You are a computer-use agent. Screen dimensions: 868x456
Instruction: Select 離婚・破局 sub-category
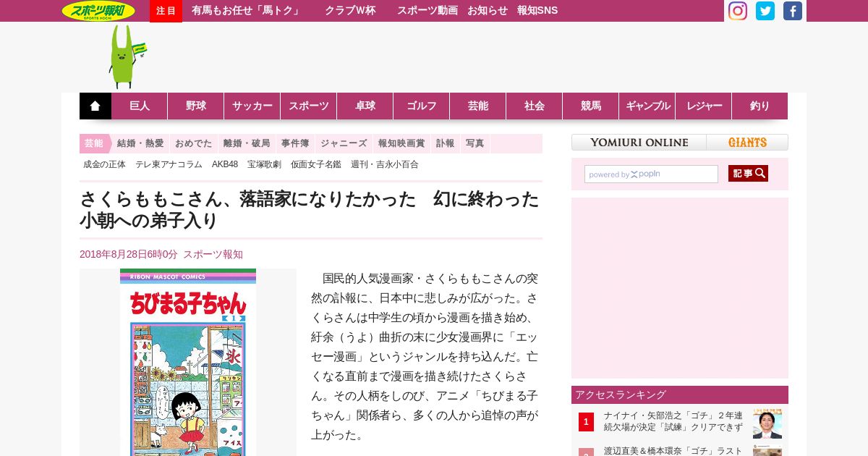click(247, 143)
